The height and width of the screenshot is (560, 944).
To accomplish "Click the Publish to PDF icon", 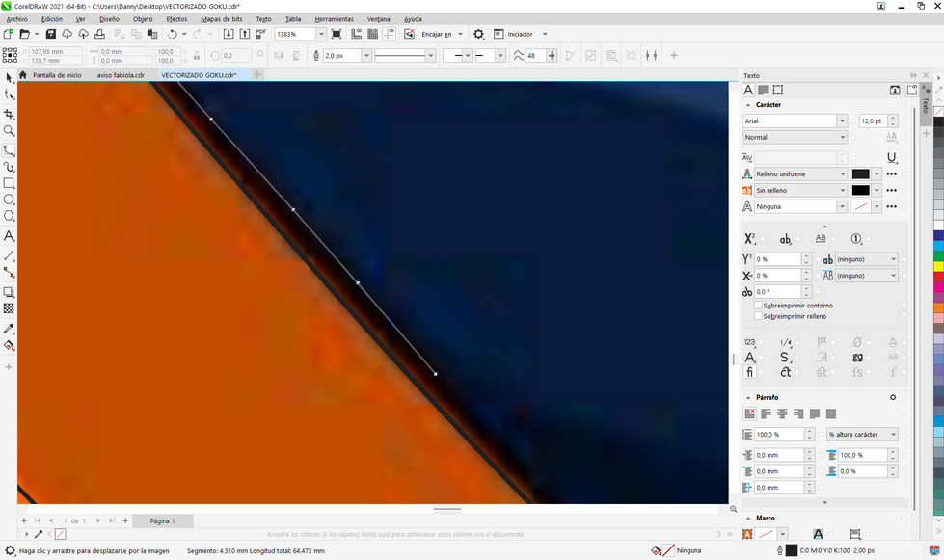I will coord(260,35).
